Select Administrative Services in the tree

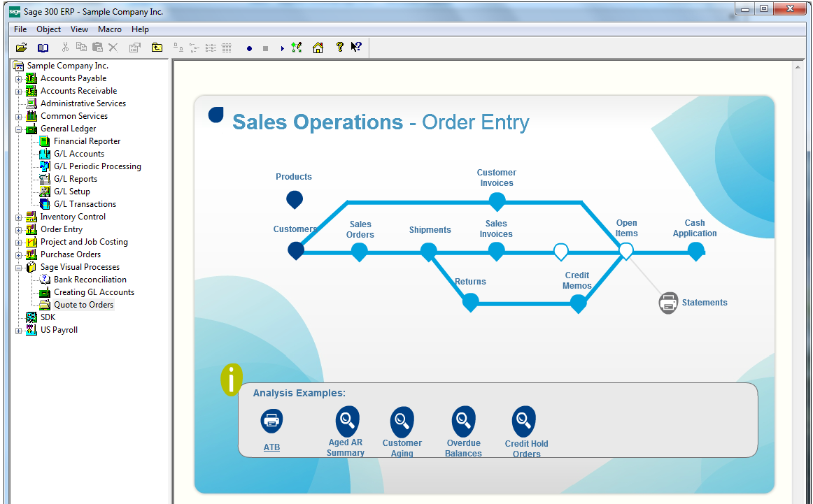[83, 103]
